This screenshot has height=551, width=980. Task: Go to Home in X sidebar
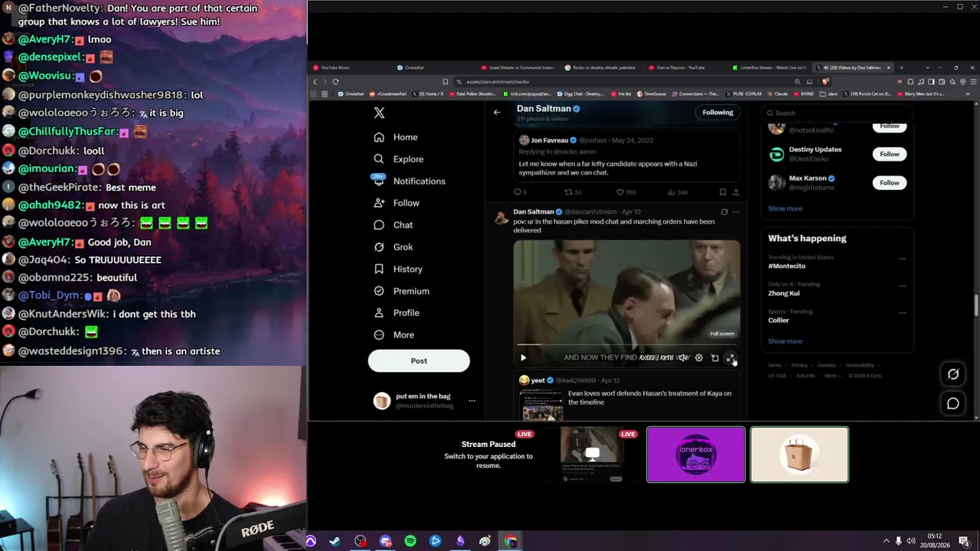[396, 137]
